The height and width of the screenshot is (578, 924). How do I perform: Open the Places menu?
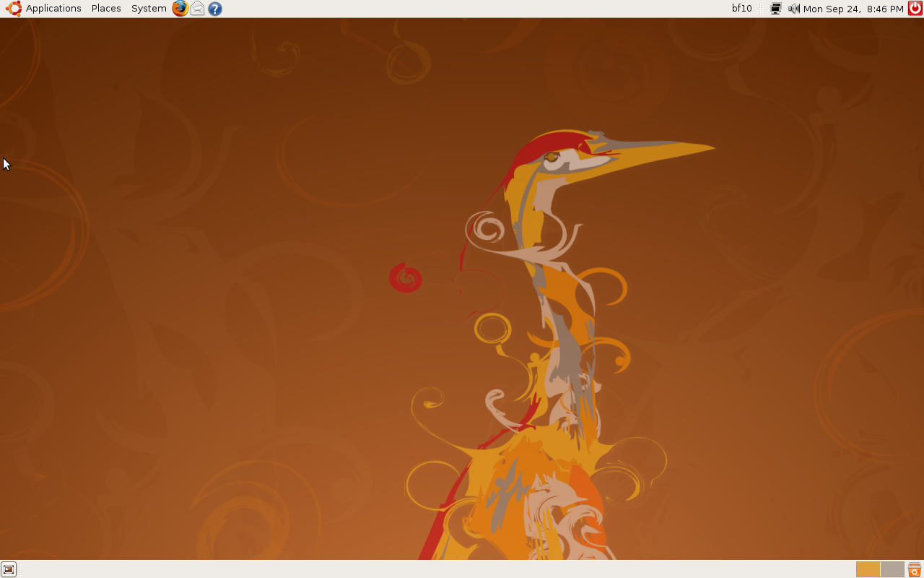tap(106, 9)
